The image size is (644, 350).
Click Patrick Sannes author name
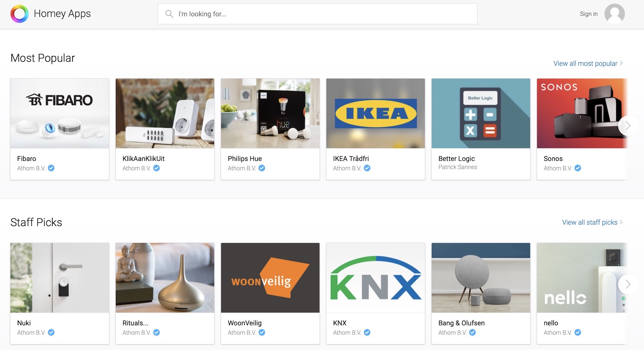pos(458,167)
